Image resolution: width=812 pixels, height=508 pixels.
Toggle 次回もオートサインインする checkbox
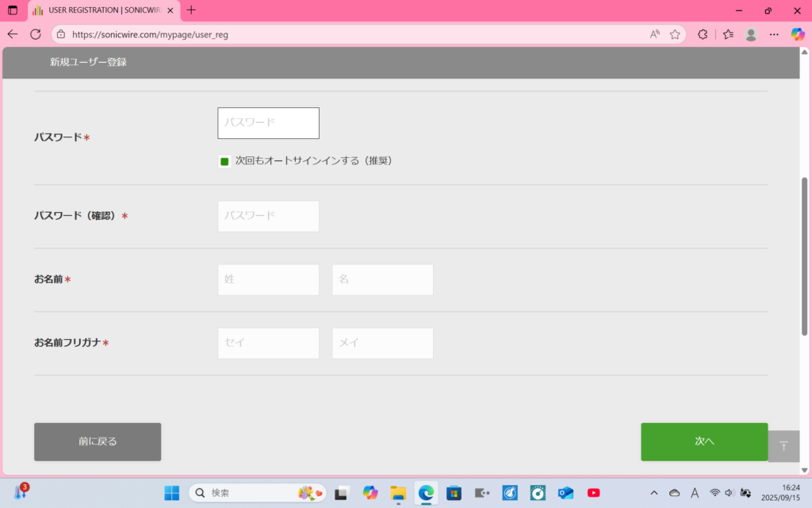(x=224, y=161)
